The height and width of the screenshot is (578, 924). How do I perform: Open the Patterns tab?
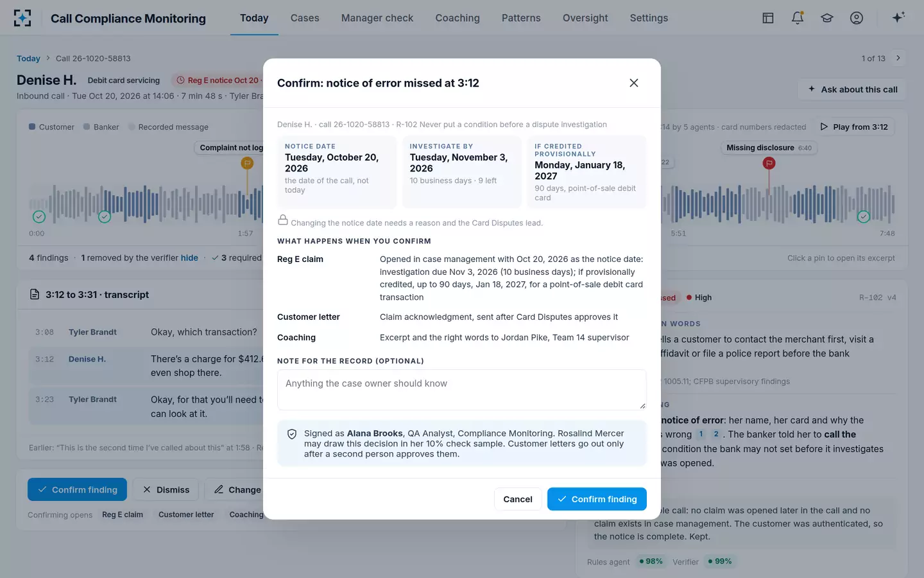tap(521, 18)
